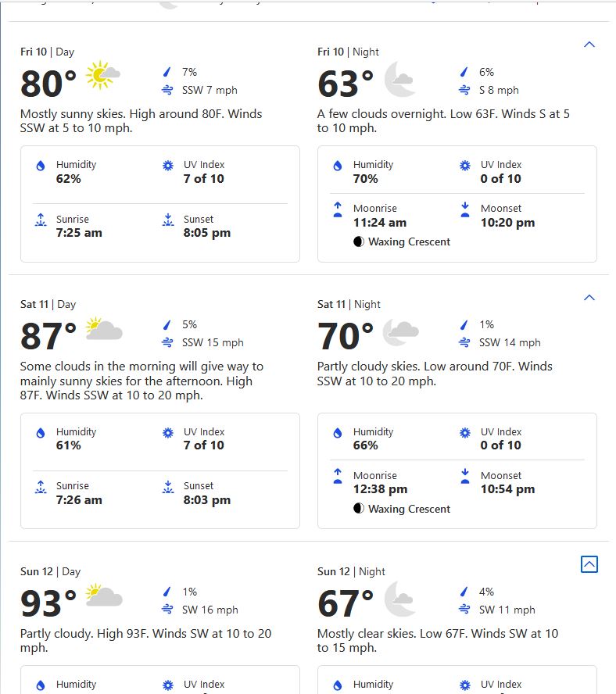The height and width of the screenshot is (694, 616).
Task: Click the Fri 10 Night moonrise icon
Action: (338, 209)
